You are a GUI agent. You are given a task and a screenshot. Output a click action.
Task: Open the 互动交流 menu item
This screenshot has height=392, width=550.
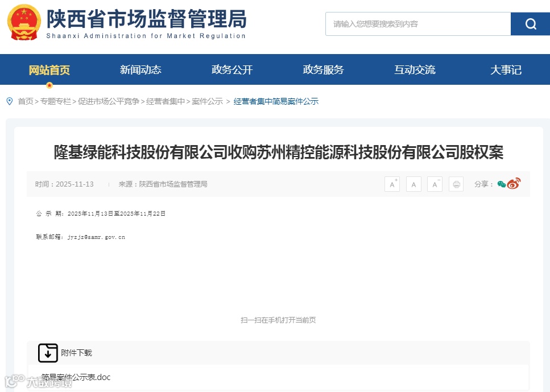[414, 69]
